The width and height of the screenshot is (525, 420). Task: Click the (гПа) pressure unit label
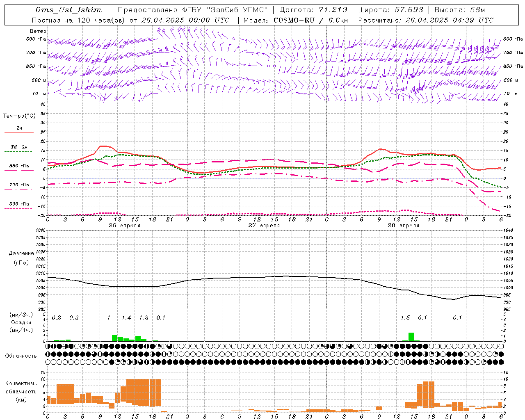point(21,263)
